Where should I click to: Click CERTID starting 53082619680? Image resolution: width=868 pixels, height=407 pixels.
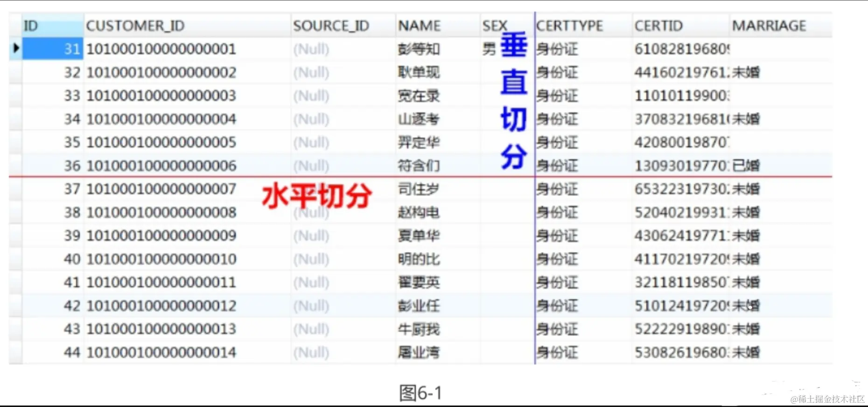pos(682,352)
